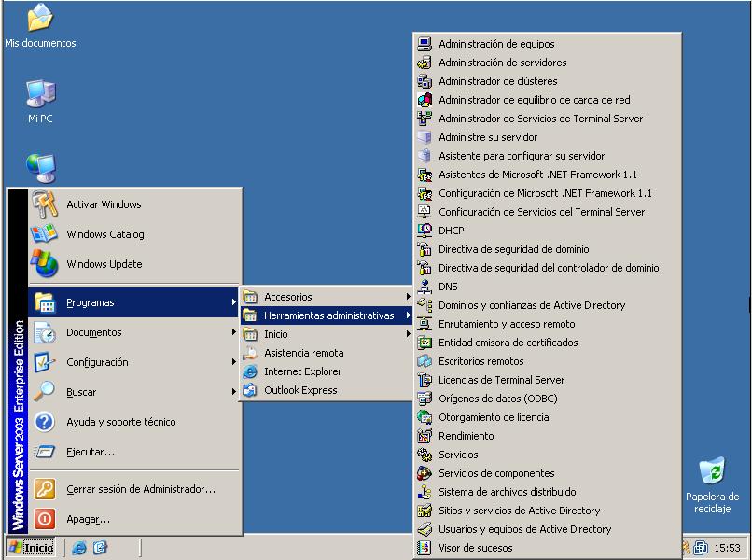752x560 pixels.
Task: Open Directiva de seguridad del controlador de dominio
Action: (548, 268)
